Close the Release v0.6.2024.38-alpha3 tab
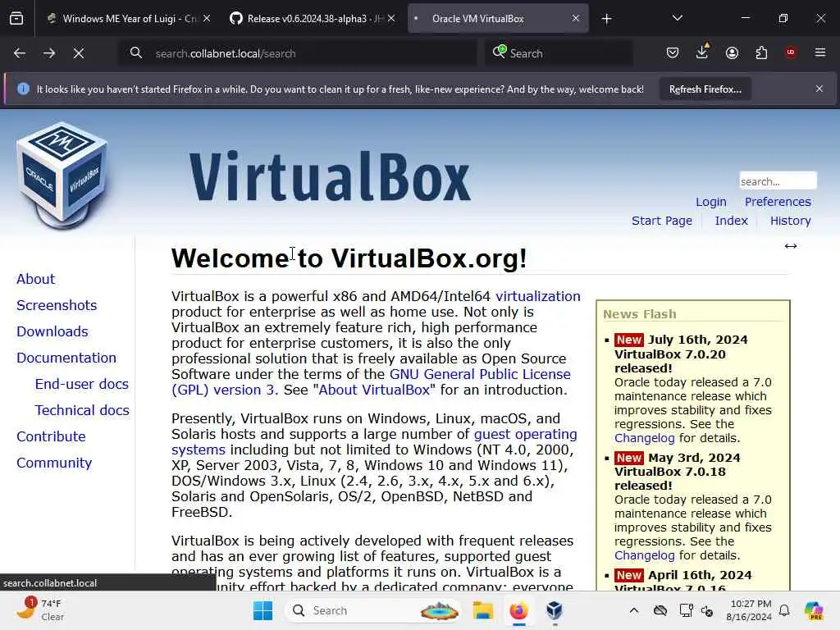 pyautogui.click(x=391, y=18)
